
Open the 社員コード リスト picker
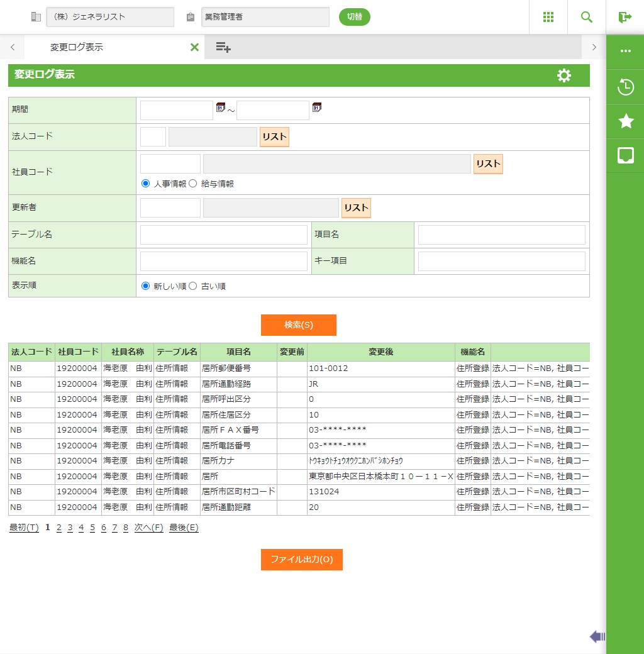pyautogui.click(x=488, y=164)
